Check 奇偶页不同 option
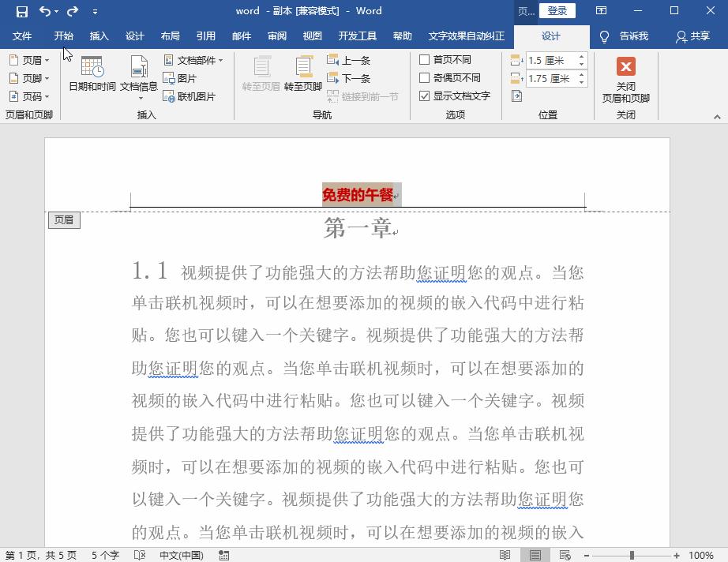 coord(425,77)
